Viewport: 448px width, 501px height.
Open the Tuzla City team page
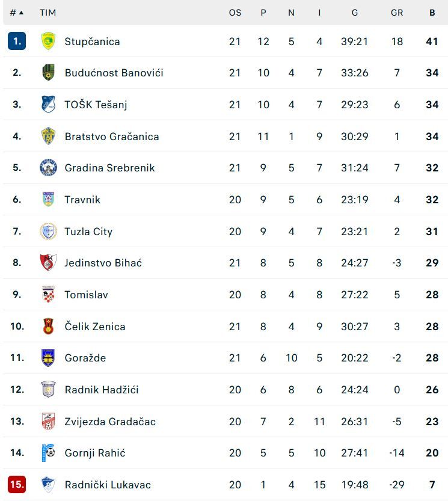coord(88,232)
